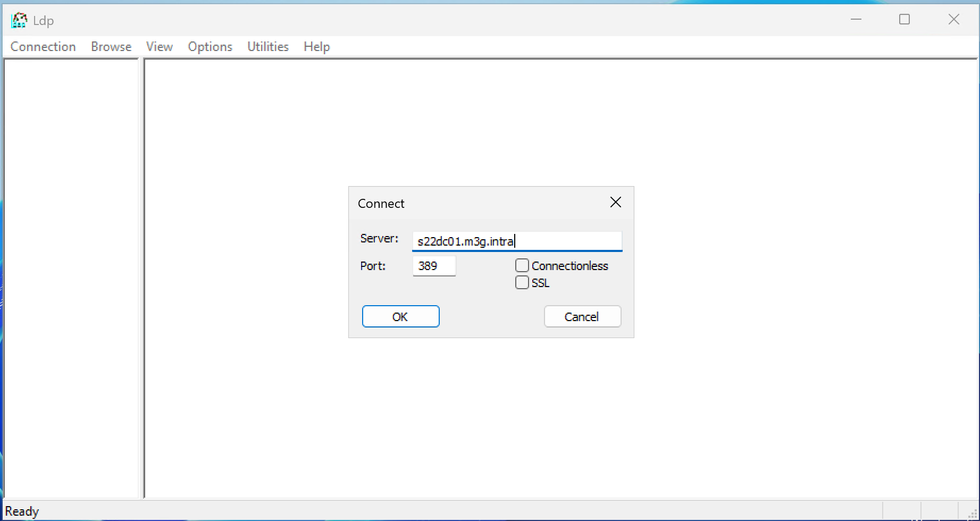Open the Connection menu
This screenshot has width=980, height=521.
pos(43,47)
